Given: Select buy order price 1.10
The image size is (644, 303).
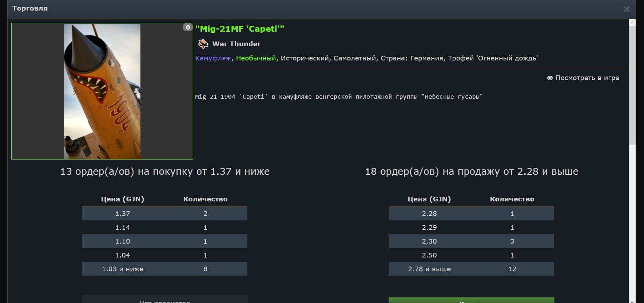Looking at the screenshot, I should pyautogui.click(x=123, y=241).
